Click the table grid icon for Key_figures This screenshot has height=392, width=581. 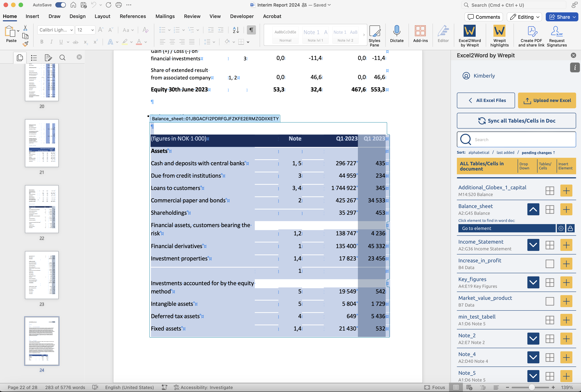pyautogui.click(x=550, y=283)
